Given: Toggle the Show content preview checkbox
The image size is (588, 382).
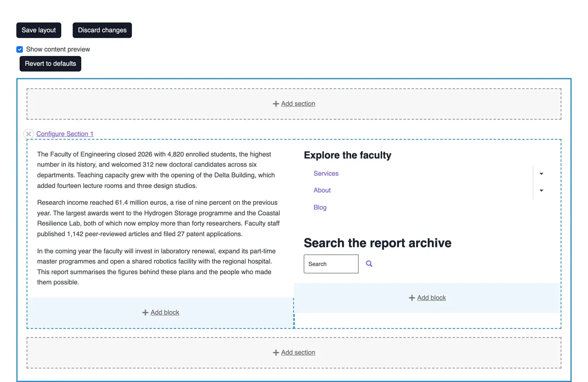Looking at the screenshot, I should pyautogui.click(x=20, y=49).
